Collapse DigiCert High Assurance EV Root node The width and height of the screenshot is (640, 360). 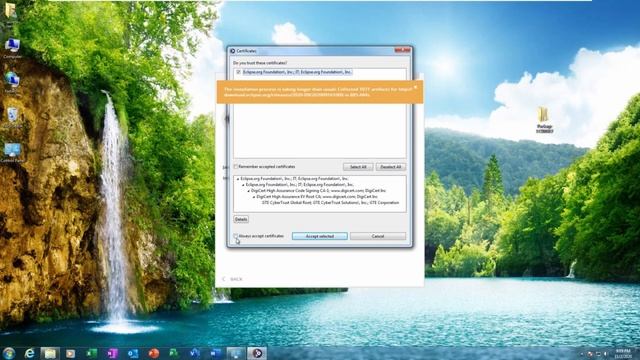tap(254, 197)
